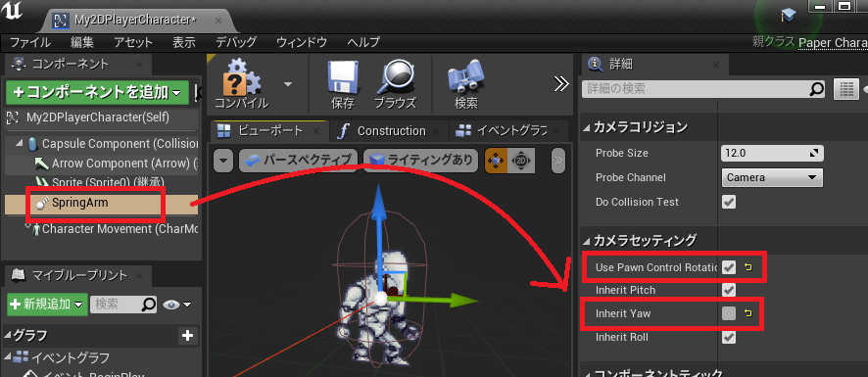
Task: Close the ビューポート tab
Action: tap(316, 132)
